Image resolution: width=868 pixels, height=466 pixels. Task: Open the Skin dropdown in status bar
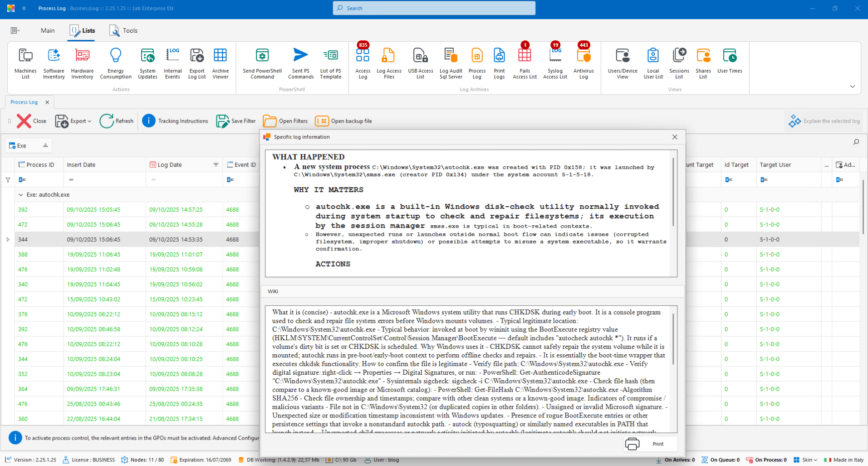point(806,460)
